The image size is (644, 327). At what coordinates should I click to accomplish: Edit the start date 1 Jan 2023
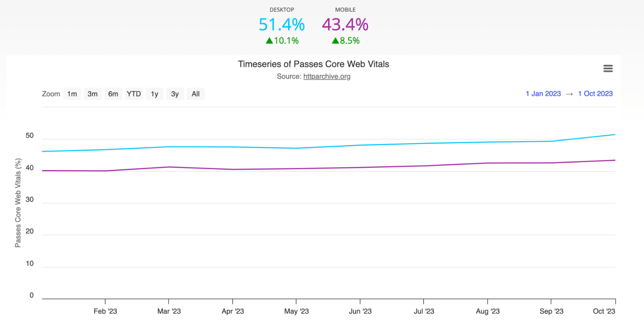(x=543, y=94)
